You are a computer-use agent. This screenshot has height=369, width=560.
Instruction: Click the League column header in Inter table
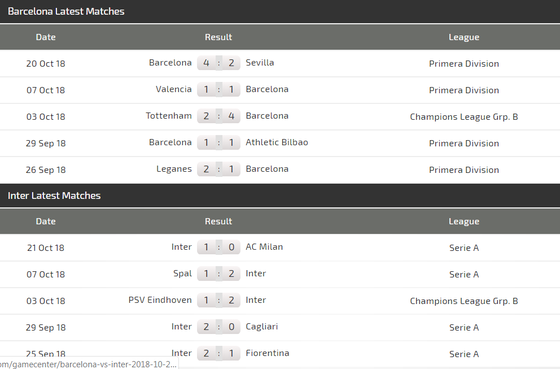[x=464, y=221]
